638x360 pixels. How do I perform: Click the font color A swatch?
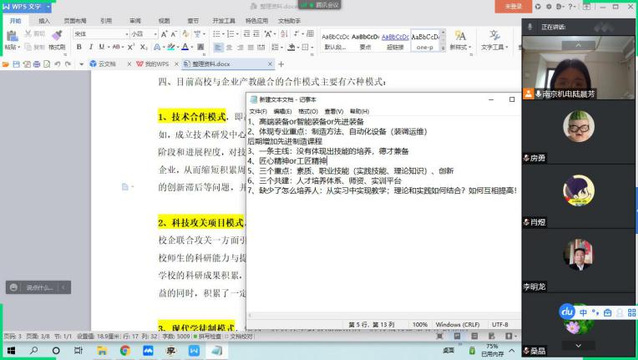[x=185, y=47]
